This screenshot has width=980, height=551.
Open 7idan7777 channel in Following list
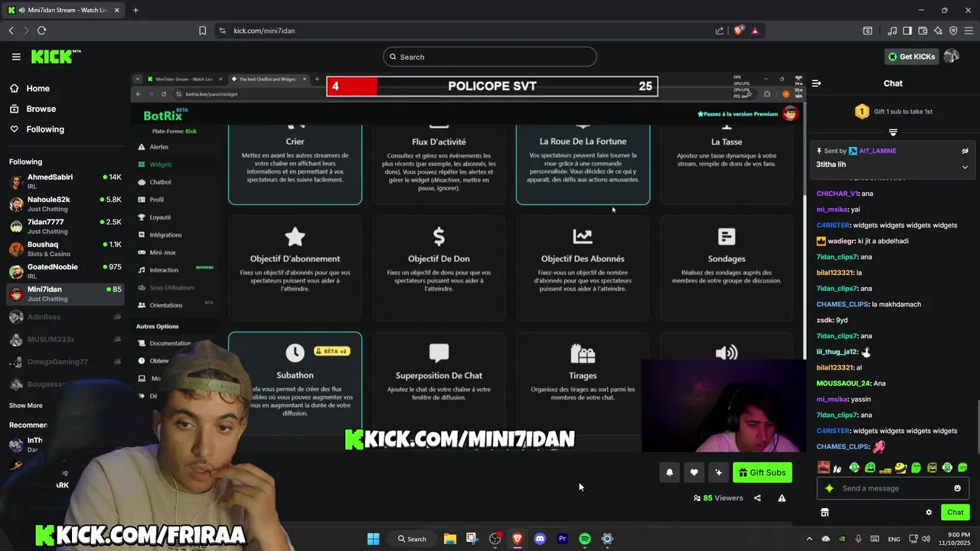click(x=65, y=227)
